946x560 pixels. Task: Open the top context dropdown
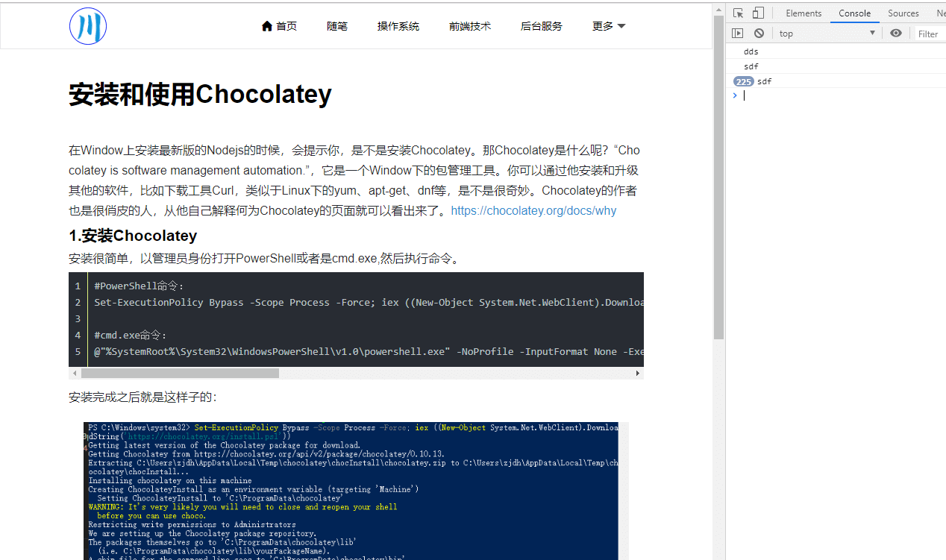pos(827,34)
